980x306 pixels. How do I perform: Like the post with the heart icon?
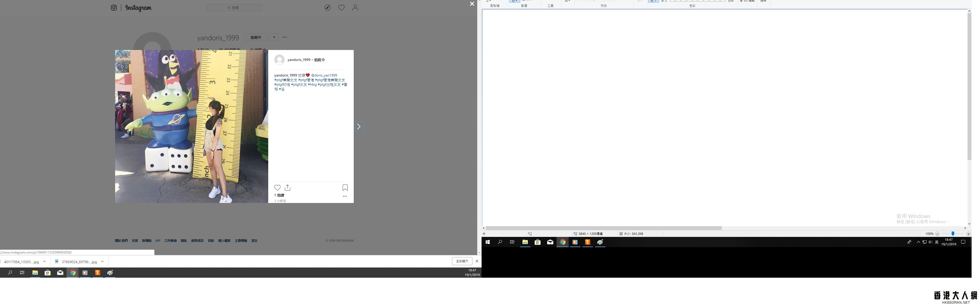point(277,188)
